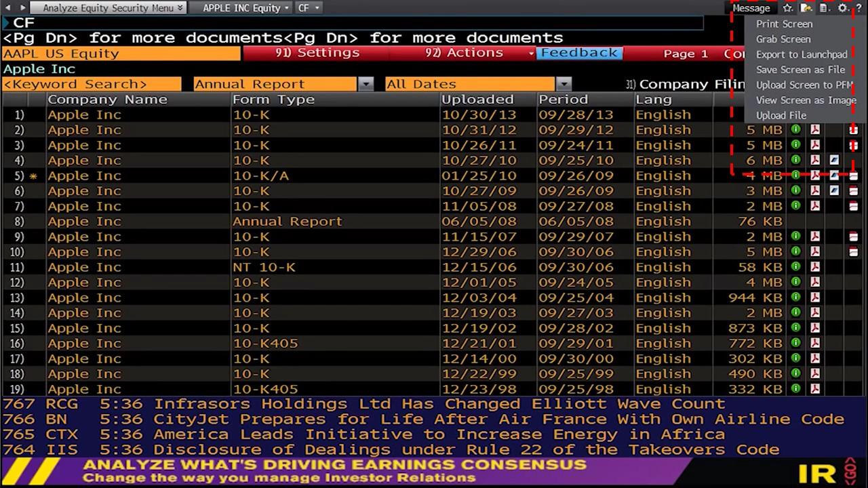
Task: Open the settings gear icon
Action: pos(841,7)
